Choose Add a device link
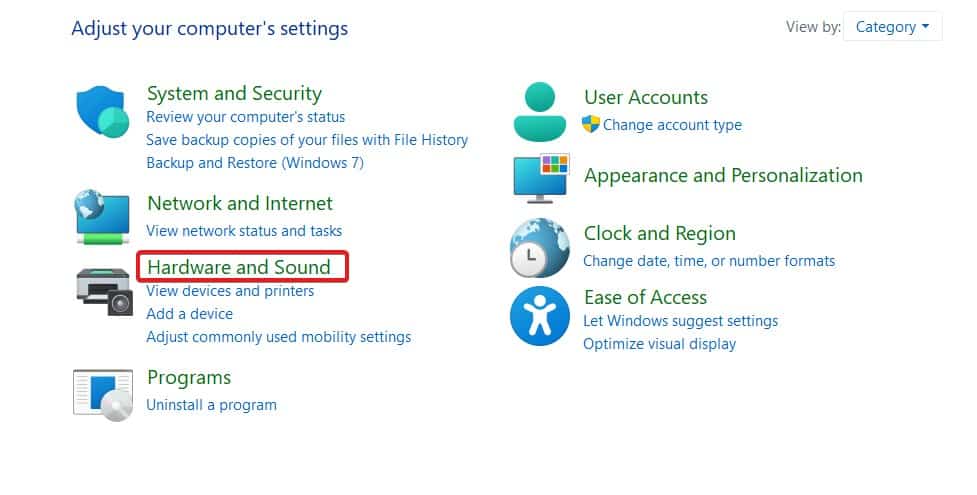The height and width of the screenshot is (495, 977). point(189,314)
